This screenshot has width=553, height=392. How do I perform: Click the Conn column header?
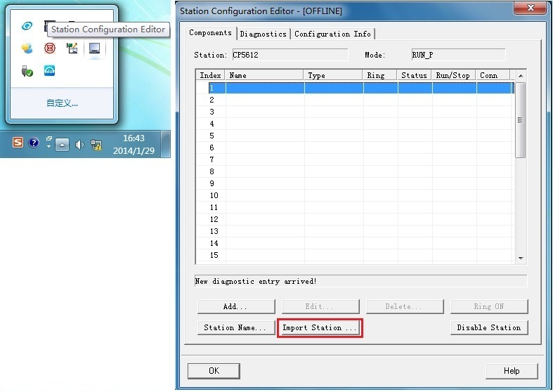[x=493, y=75]
